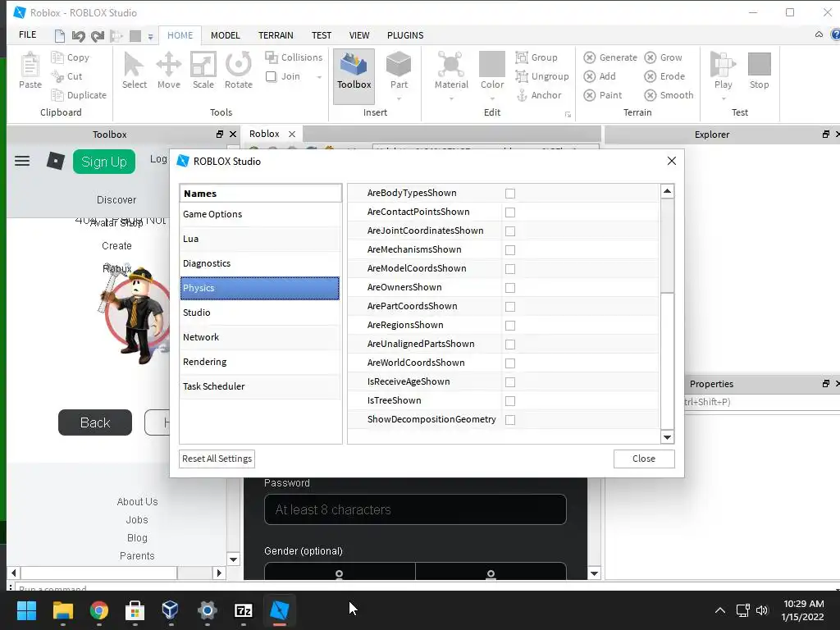Enable the AreRegionsShown checkbox

coord(510,326)
